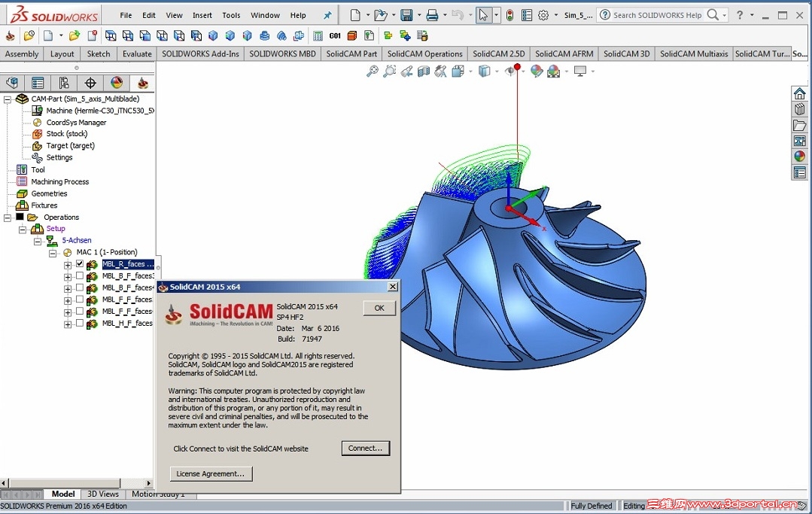Click the Select cursor tool
812x514 pixels.
483,16
